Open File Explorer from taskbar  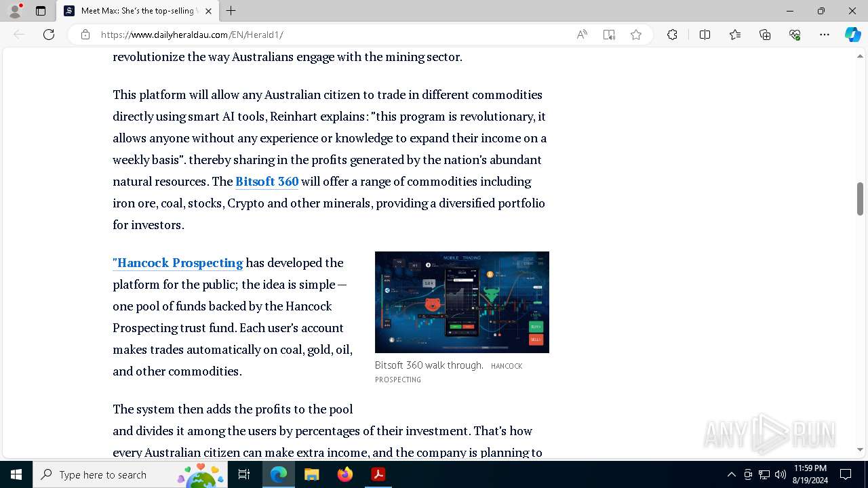click(312, 474)
